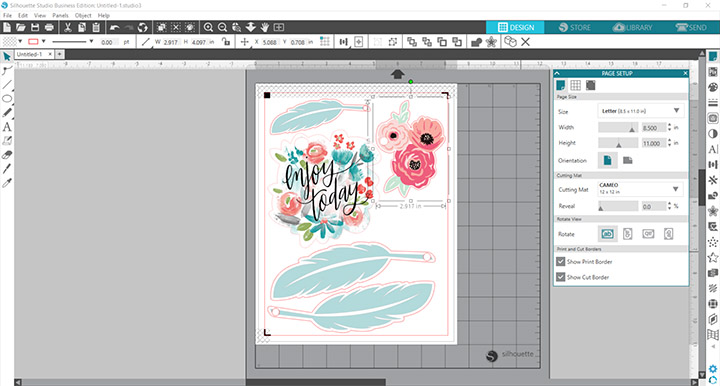Paste using the clipboard icon
Viewport: 720px width, 386px height.
coord(96,28)
